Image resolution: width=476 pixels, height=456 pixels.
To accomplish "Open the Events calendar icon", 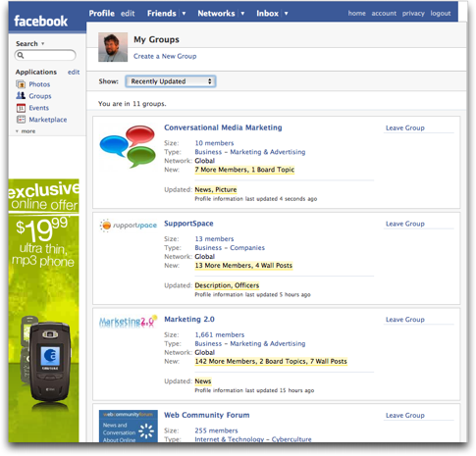I will point(21,108).
